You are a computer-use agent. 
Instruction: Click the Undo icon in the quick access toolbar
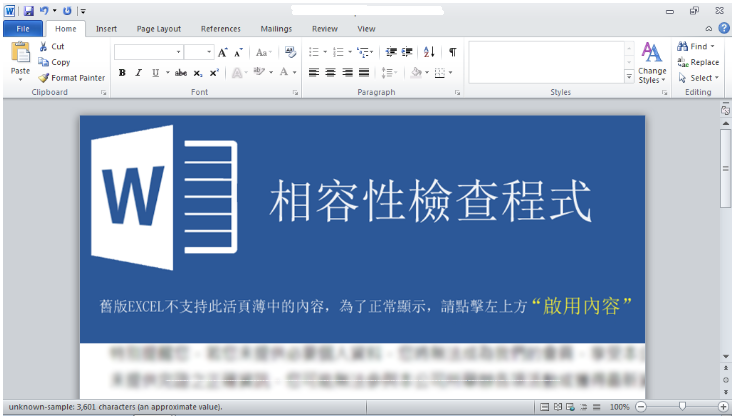pyautogui.click(x=44, y=10)
